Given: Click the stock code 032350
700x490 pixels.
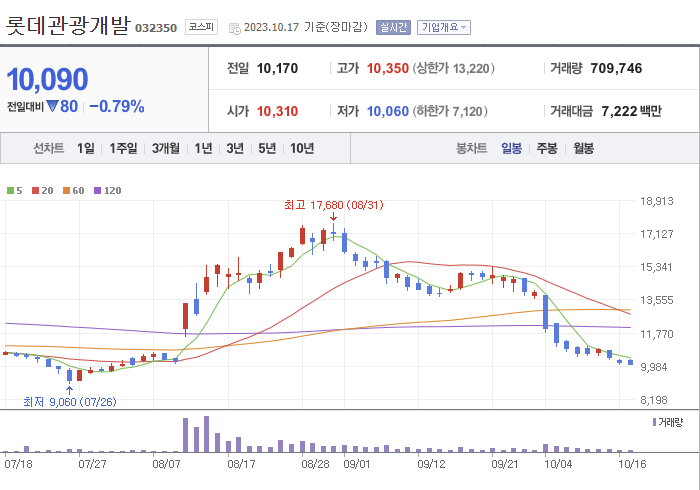Looking at the screenshot, I should click(x=156, y=28).
